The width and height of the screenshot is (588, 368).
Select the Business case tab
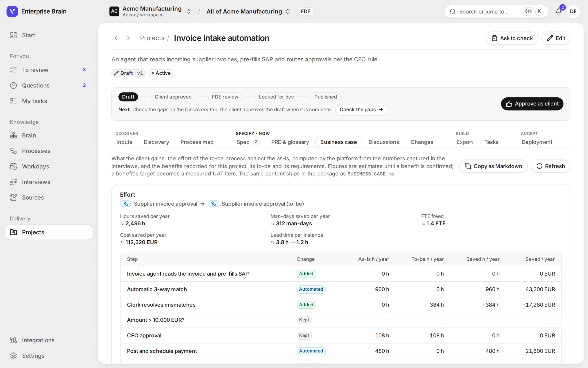click(339, 142)
